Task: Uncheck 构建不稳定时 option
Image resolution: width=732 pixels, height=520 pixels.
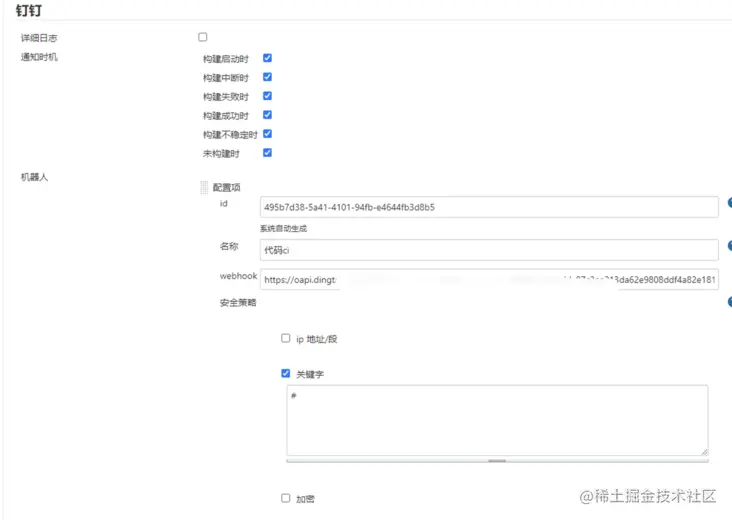Action: point(267,134)
